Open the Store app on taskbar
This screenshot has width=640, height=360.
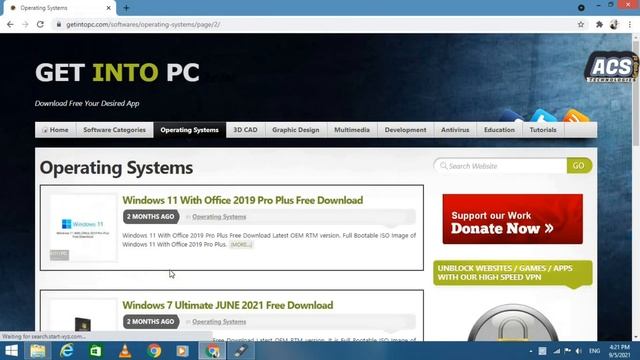tap(96, 351)
